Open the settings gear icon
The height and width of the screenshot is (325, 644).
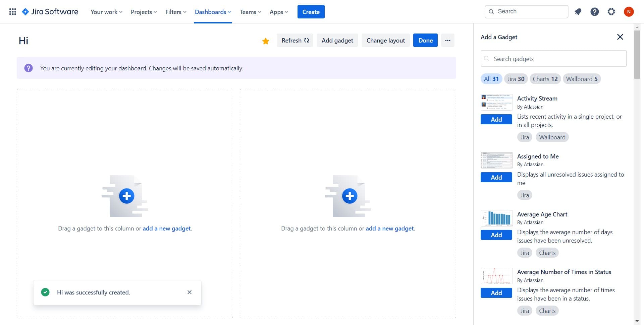[611, 12]
